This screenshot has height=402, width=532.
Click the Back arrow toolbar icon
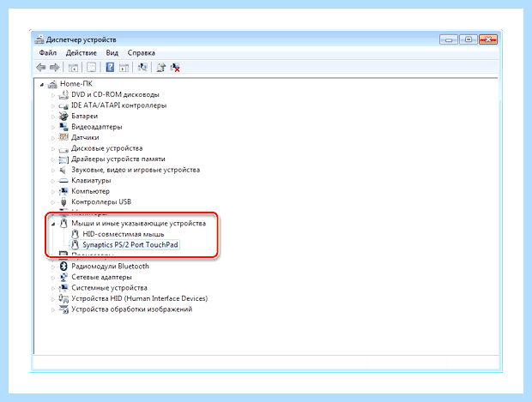coord(41,68)
